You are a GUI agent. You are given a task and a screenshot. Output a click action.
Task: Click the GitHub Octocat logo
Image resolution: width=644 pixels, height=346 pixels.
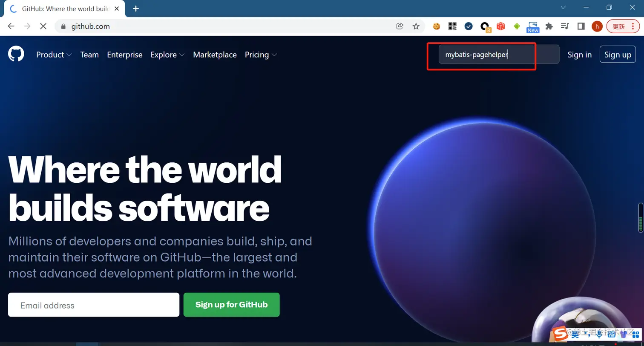tap(16, 55)
